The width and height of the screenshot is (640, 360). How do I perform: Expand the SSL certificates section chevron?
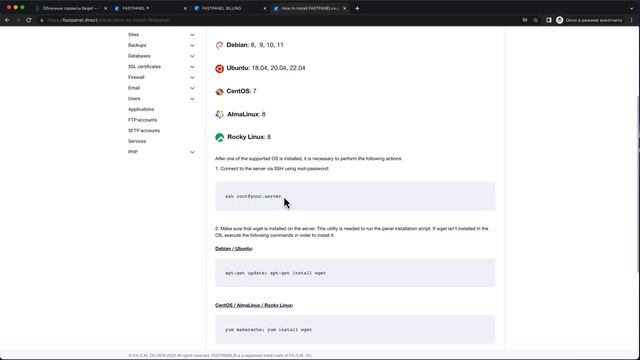tap(192, 67)
